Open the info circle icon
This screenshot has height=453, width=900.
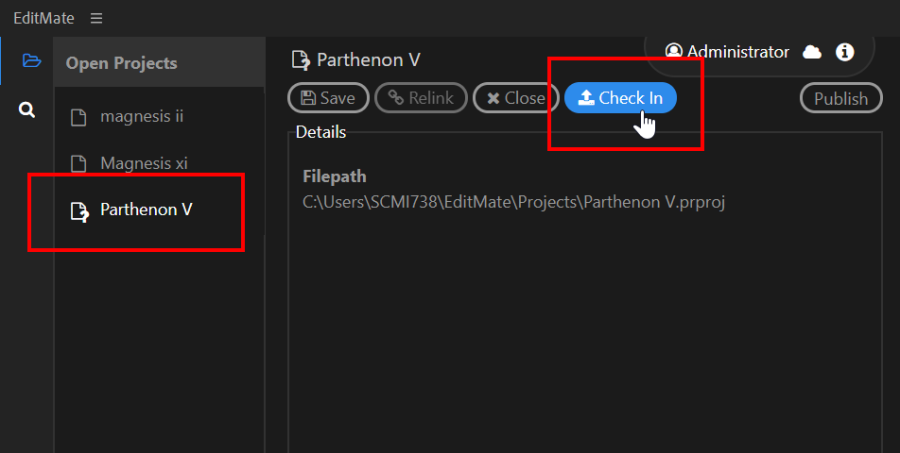tap(844, 52)
